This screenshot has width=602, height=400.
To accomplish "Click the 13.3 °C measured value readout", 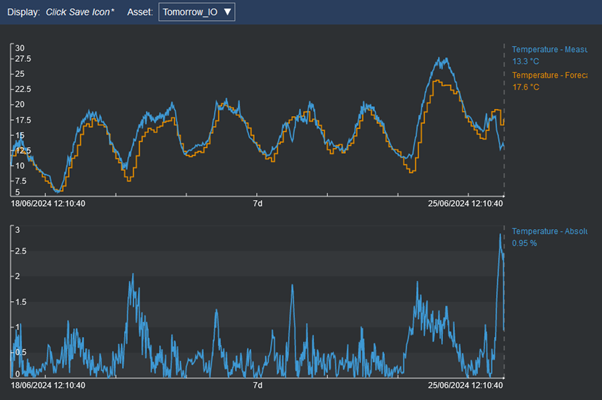I will pyautogui.click(x=526, y=61).
